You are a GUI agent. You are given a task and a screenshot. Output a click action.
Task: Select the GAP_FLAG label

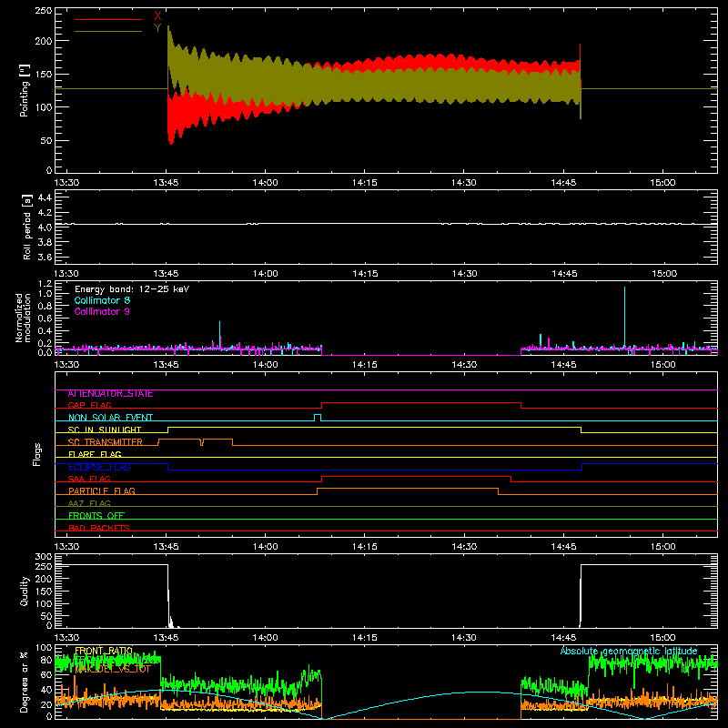[x=89, y=405]
